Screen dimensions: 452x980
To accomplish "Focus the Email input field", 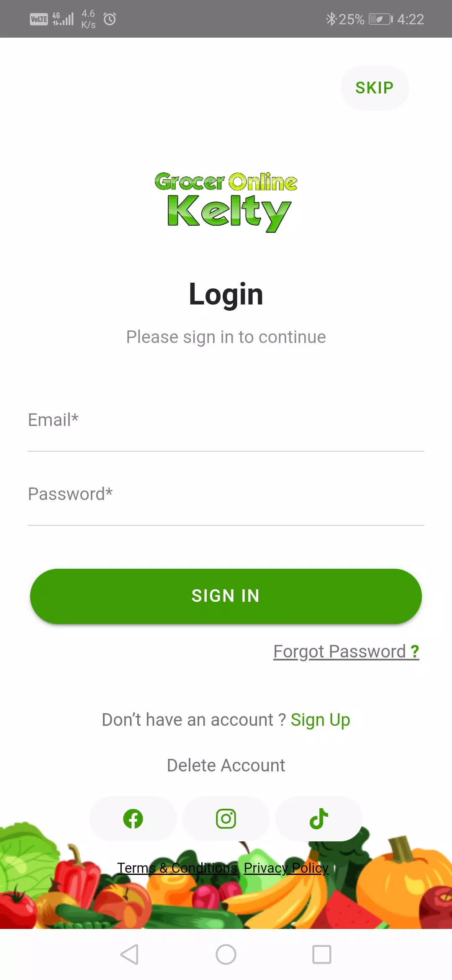I will click(x=226, y=420).
